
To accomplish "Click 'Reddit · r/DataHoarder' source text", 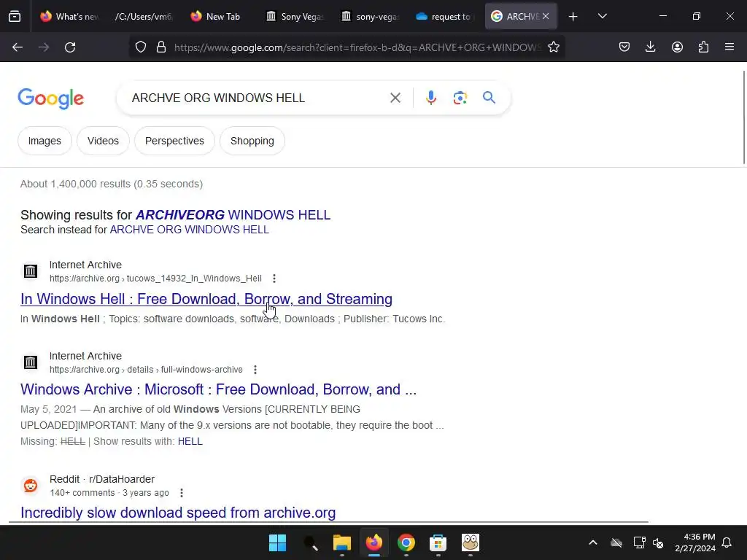I will pos(102,479).
